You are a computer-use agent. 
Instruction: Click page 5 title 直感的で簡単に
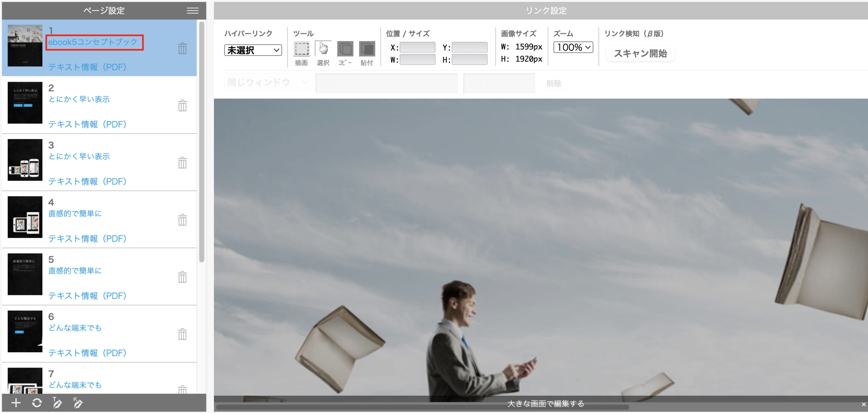(x=75, y=271)
